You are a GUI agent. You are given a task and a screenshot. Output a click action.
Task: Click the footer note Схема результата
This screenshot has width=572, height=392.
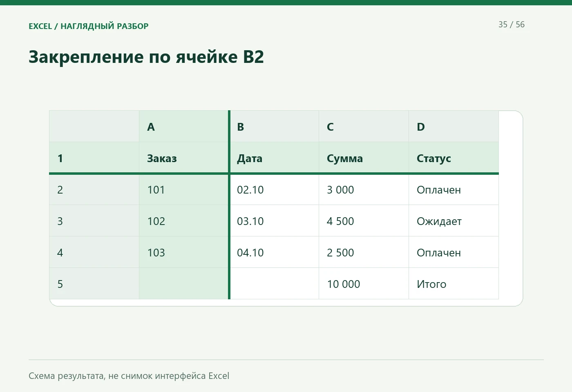(x=129, y=376)
